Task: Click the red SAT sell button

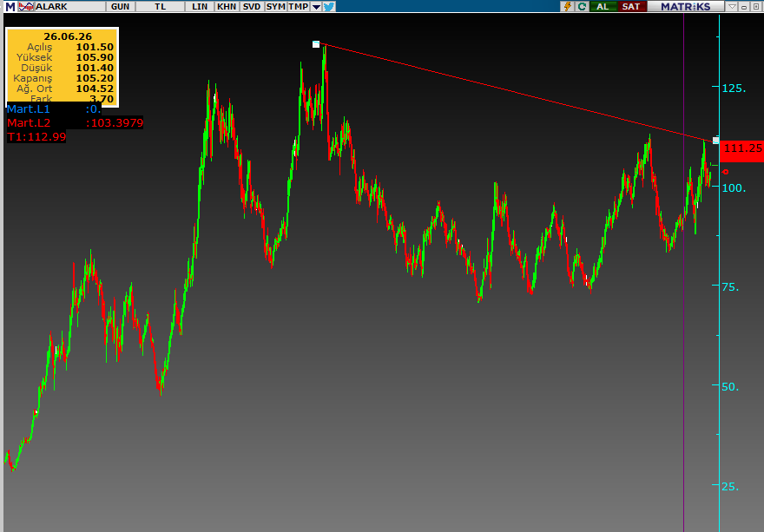Action: click(631, 6)
